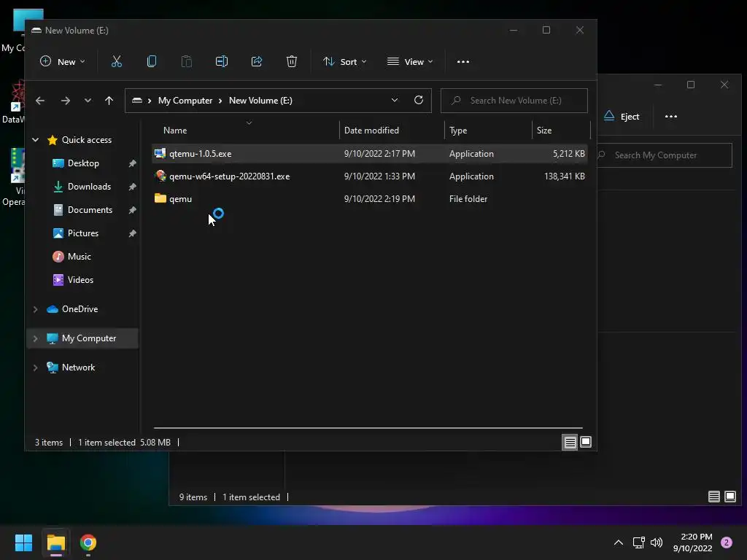Sort by the Name column header
This screenshot has width=747, height=560.
245,130
